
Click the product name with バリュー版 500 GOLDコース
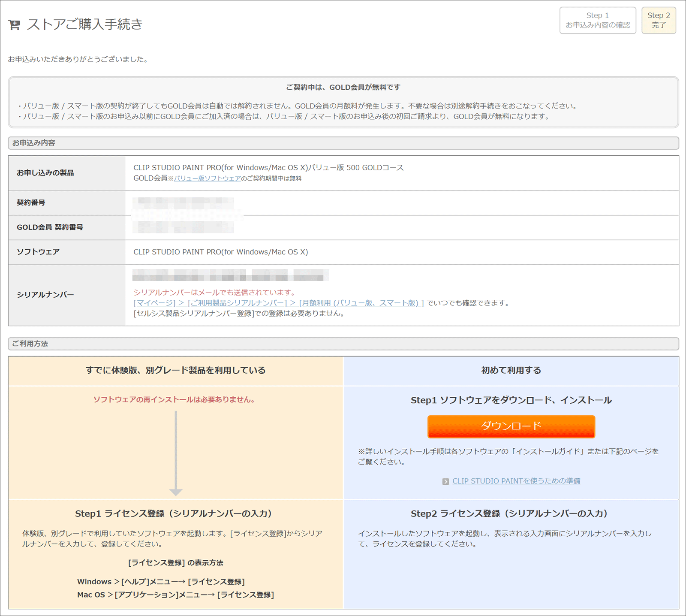[268, 168]
